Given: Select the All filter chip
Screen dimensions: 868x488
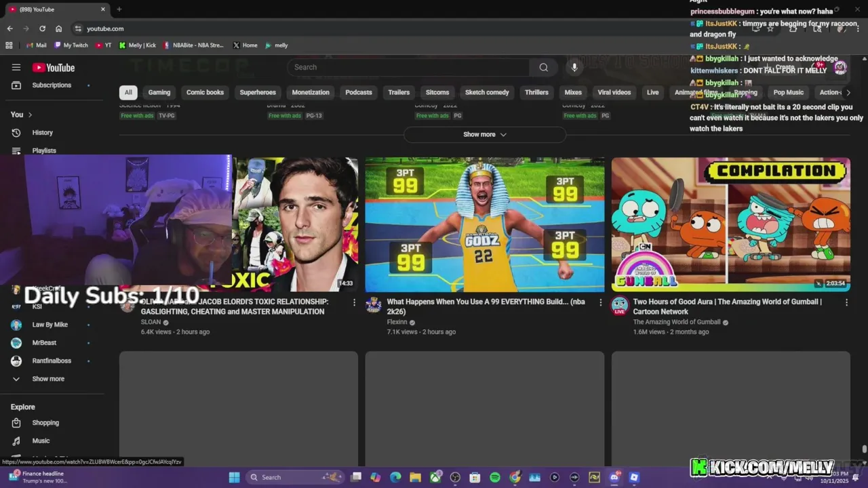Looking at the screenshot, I should [x=128, y=92].
